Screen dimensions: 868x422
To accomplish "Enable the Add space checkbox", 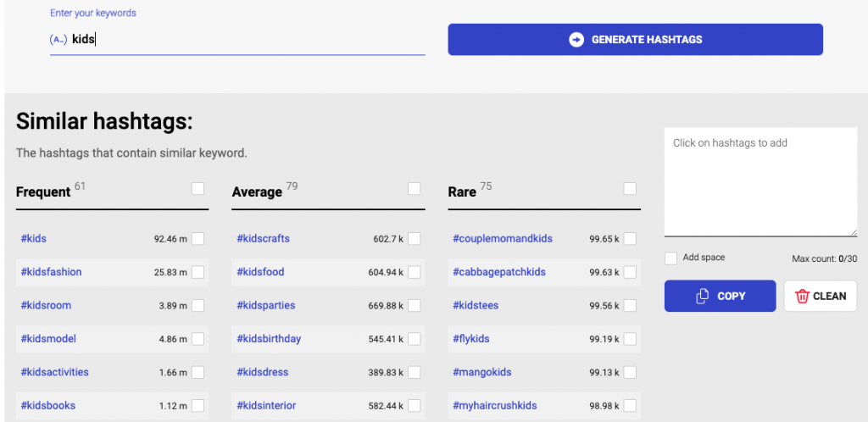I will [671, 258].
